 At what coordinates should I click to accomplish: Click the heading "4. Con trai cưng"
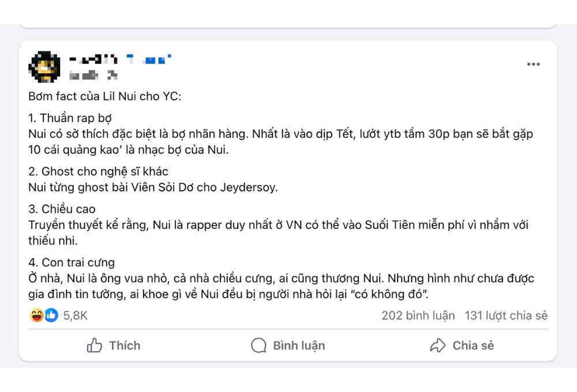pyautogui.click(x=72, y=262)
